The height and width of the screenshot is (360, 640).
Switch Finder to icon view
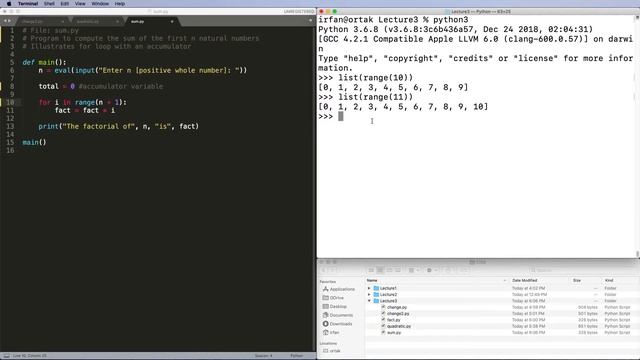coord(371,270)
